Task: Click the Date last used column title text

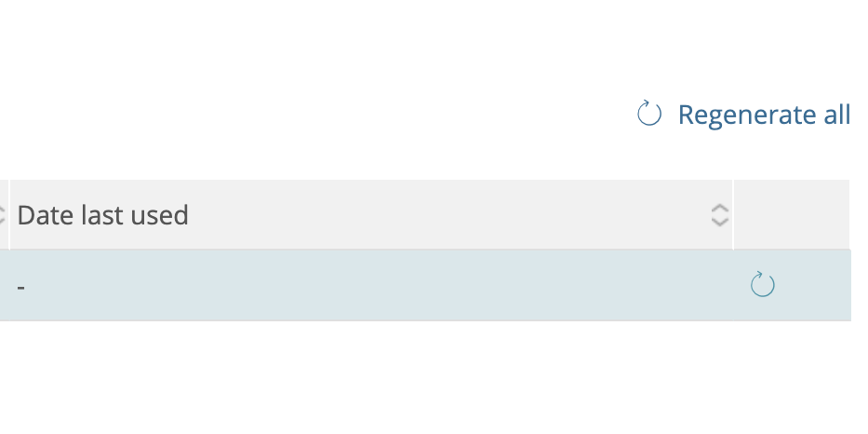Action: point(103,215)
